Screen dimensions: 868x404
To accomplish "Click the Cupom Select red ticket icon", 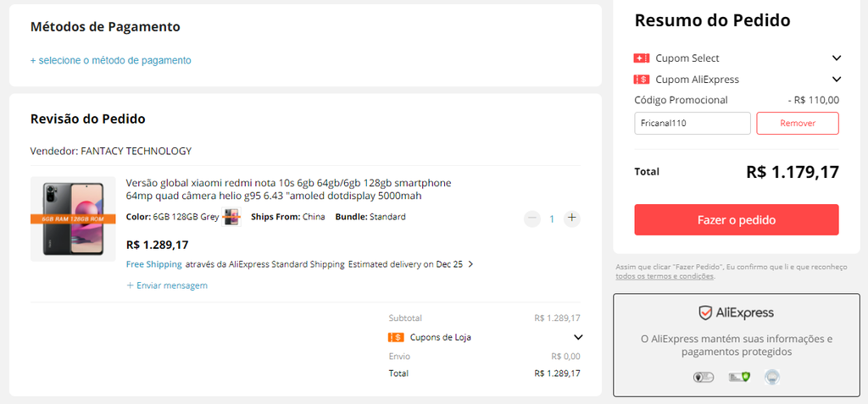I will [x=642, y=58].
